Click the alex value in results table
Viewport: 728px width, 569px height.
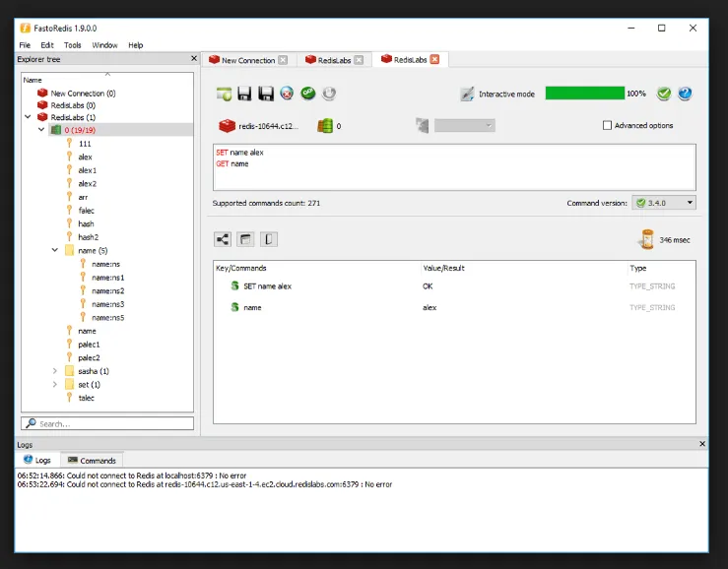(x=430, y=307)
